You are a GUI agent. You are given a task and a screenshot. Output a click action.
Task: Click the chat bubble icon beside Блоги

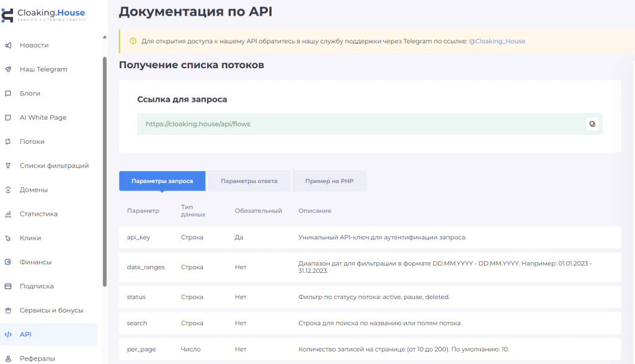tap(8, 94)
